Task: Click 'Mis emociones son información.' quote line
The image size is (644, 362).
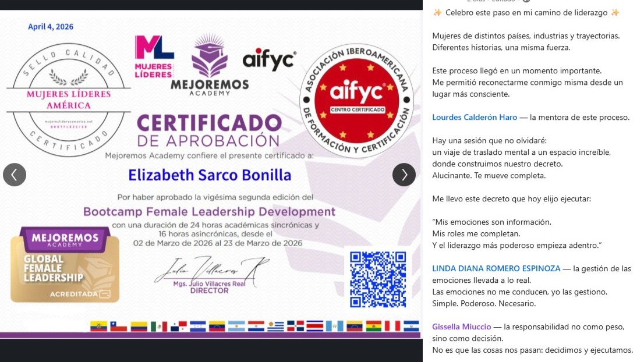Action: click(491, 222)
